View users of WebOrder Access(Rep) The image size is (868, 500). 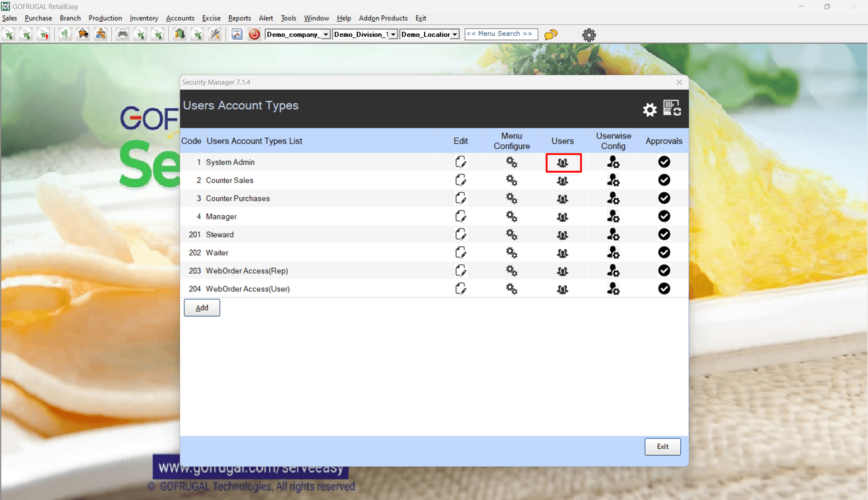563,271
